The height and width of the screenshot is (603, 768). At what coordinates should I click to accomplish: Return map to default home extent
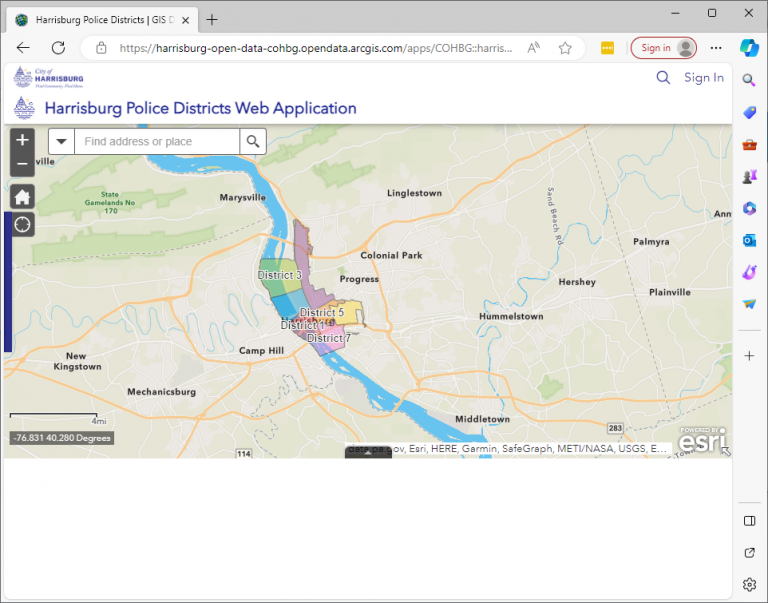click(x=22, y=196)
